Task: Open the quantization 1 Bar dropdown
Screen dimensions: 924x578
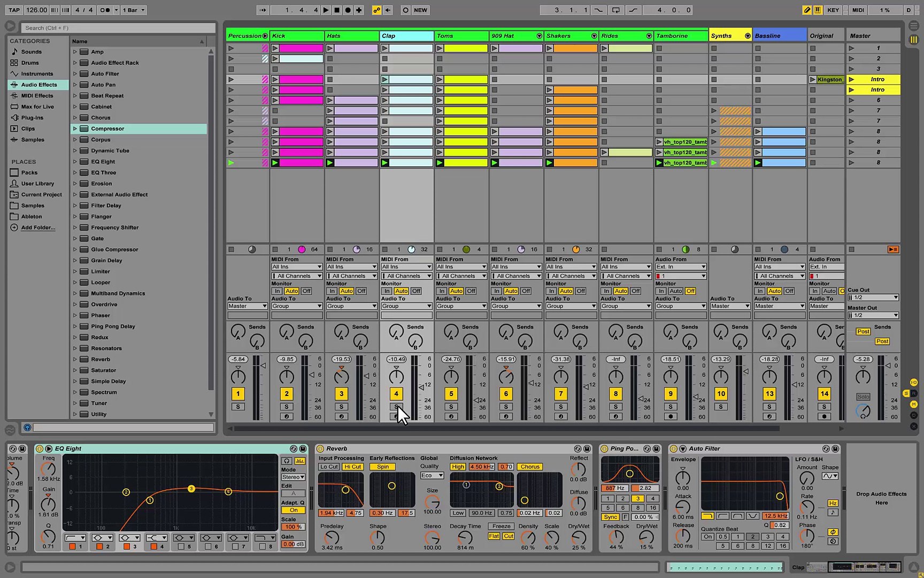Action: coord(134,10)
